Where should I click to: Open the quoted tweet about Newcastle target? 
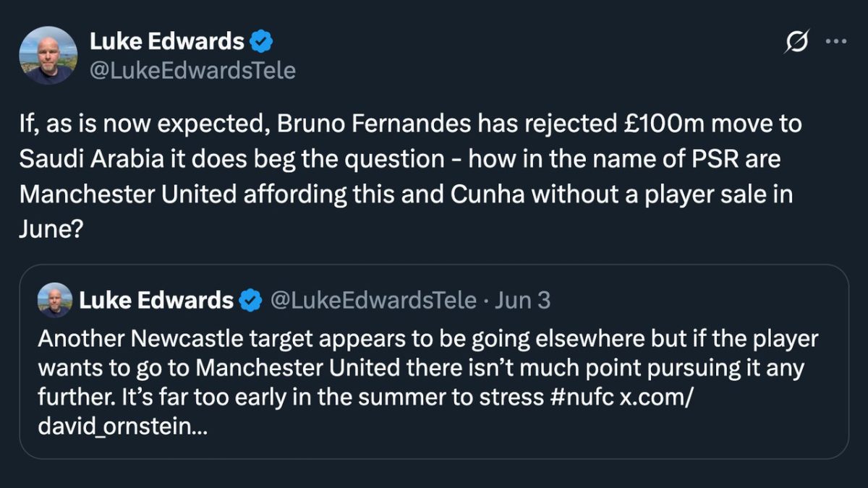tap(433, 361)
